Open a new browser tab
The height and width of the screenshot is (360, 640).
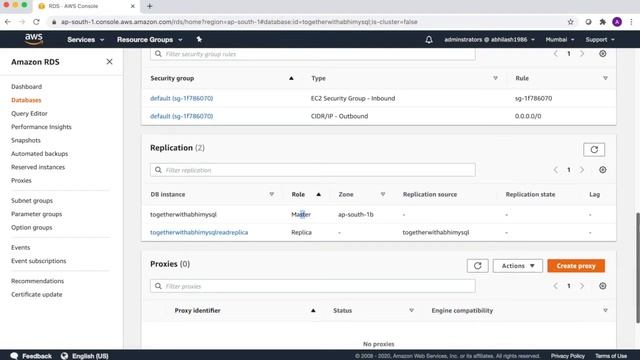click(x=149, y=6)
